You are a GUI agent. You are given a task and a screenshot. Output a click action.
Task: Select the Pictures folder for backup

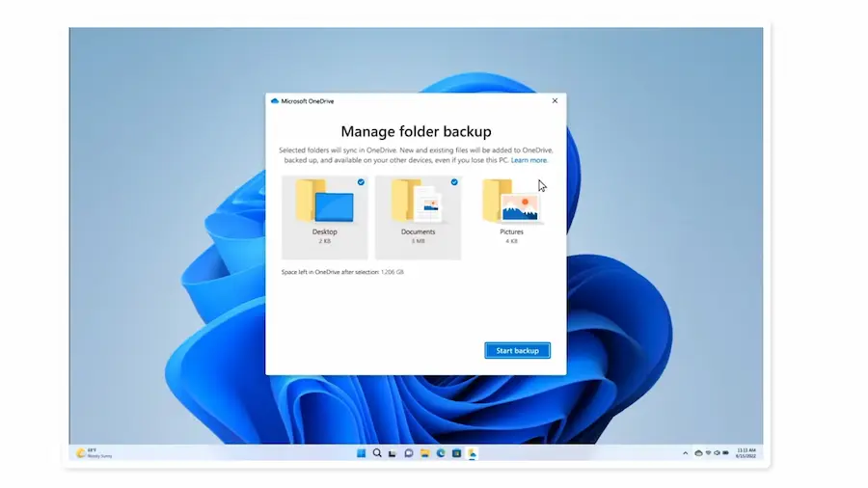tap(511, 217)
